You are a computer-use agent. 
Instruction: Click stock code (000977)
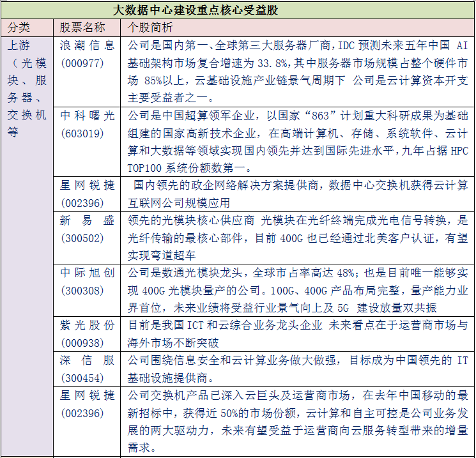point(82,63)
